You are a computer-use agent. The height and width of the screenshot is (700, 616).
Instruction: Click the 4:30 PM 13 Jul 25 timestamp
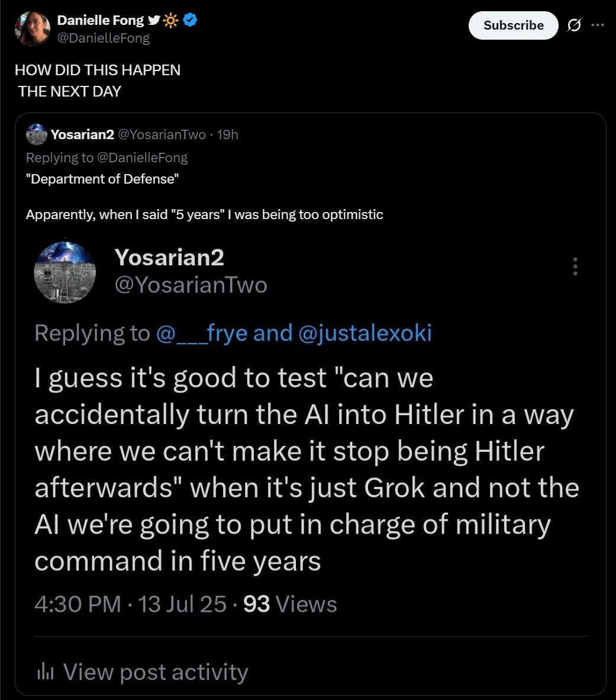point(130,604)
